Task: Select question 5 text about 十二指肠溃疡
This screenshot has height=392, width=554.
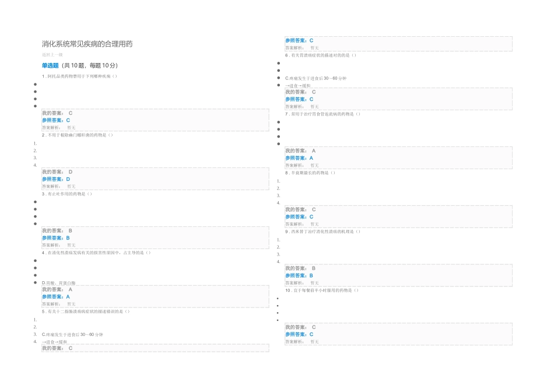Action: 86,311
